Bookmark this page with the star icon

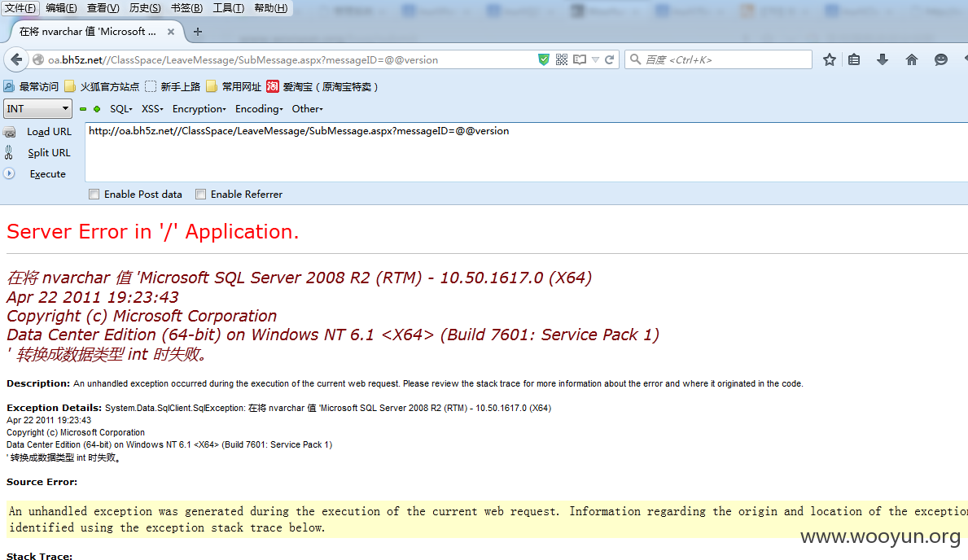[x=829, y=59]
